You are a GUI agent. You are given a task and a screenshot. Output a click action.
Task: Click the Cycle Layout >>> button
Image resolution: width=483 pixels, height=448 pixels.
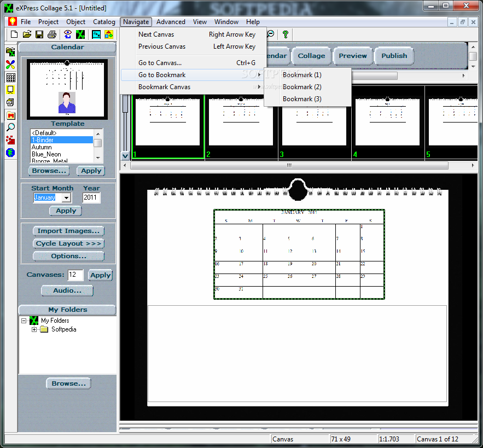click(x=68, y=243)
